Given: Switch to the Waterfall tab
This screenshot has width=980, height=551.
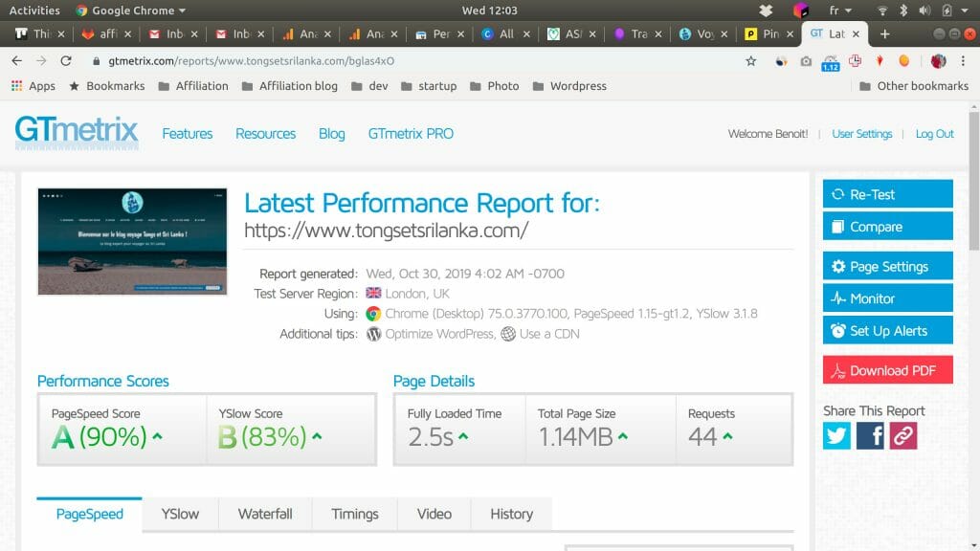Looking at the screenshot, I should [265, 514].
